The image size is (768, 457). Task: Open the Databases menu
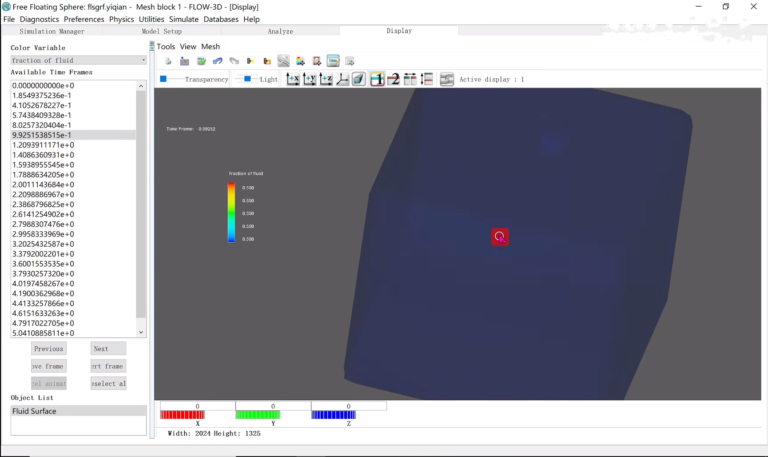(221, 19)
